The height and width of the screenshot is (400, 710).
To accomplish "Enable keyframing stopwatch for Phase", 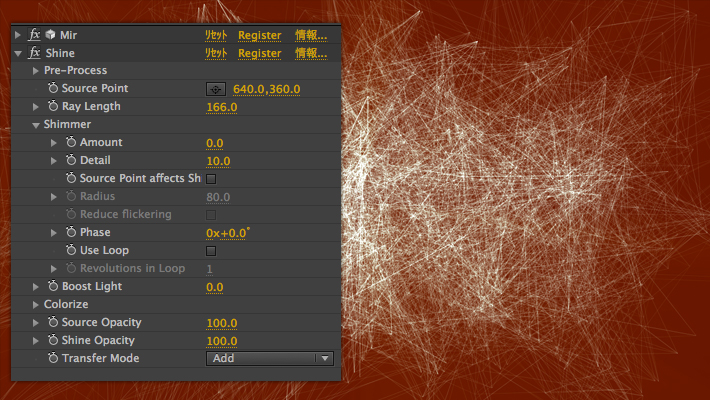I will (71, 233).
